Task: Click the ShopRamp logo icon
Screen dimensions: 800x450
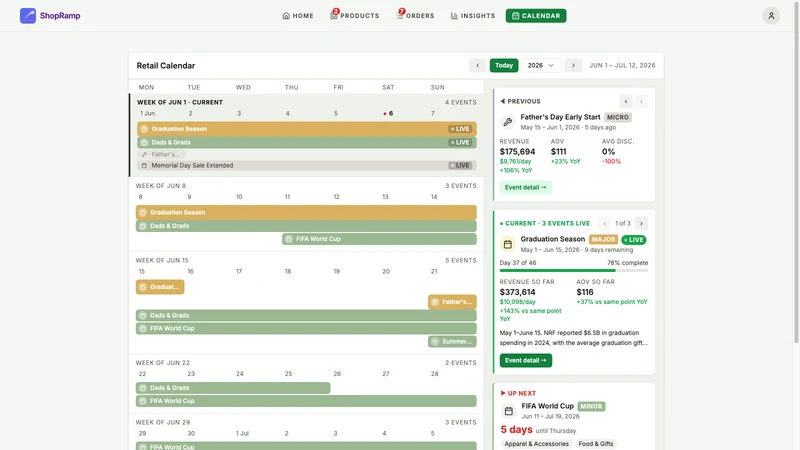Action: click(x=28, y=16)
